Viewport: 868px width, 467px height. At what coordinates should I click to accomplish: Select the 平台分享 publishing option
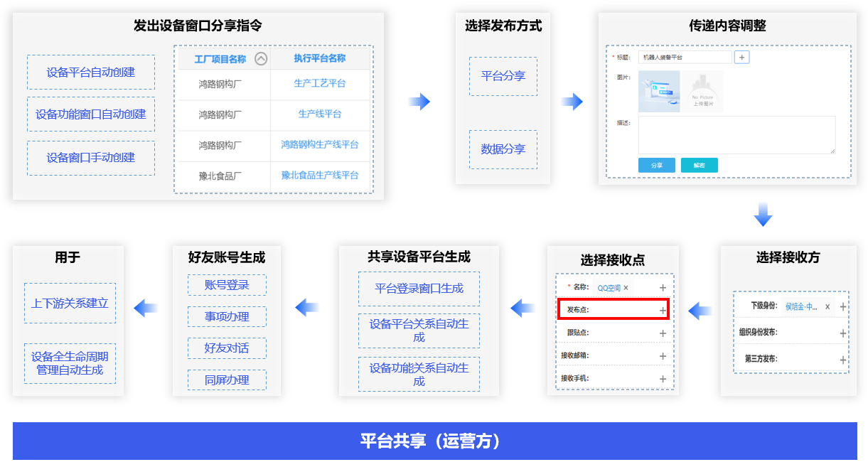coord(503,76)
